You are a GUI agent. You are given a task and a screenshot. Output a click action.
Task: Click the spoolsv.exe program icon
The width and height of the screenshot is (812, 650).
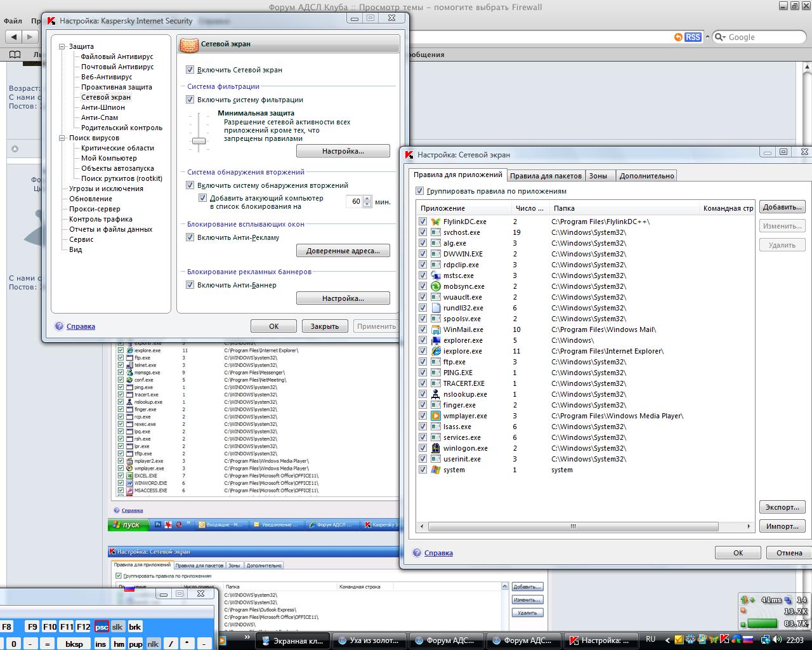[436, 319]
